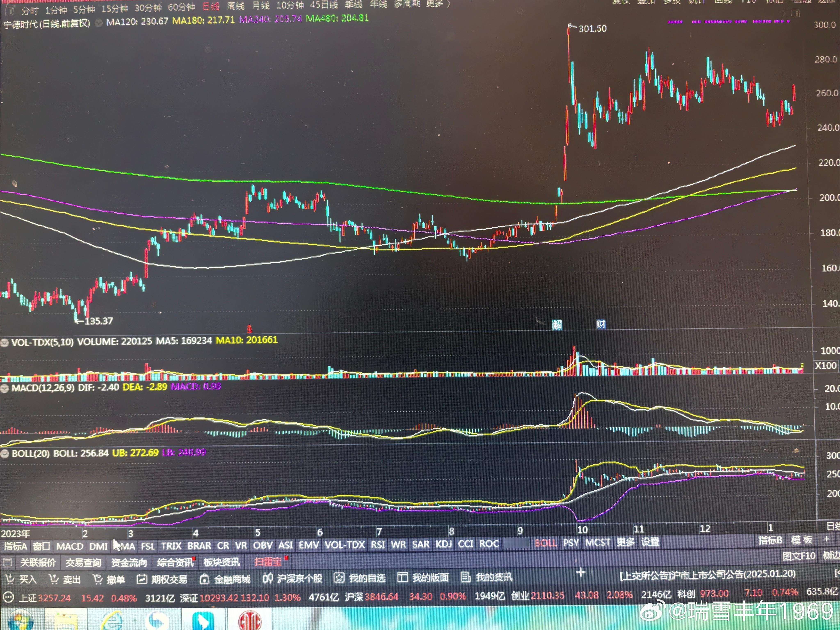Select the DMI indicator tab

coord(98,546)
